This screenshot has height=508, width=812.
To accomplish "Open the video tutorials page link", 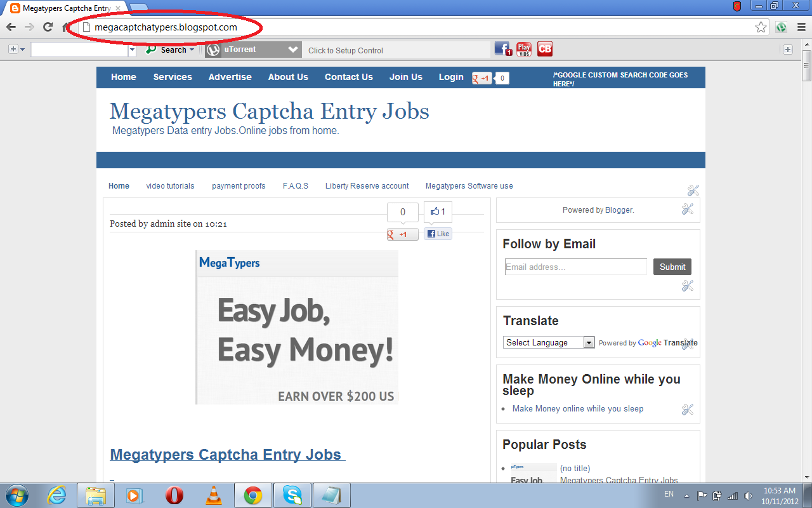I will (x=170, y=186).
